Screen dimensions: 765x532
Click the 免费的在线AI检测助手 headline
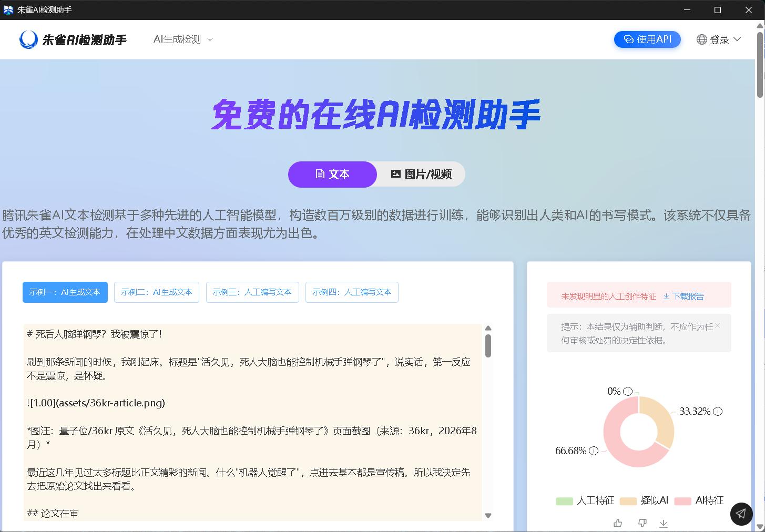click(x=376, y=114)
